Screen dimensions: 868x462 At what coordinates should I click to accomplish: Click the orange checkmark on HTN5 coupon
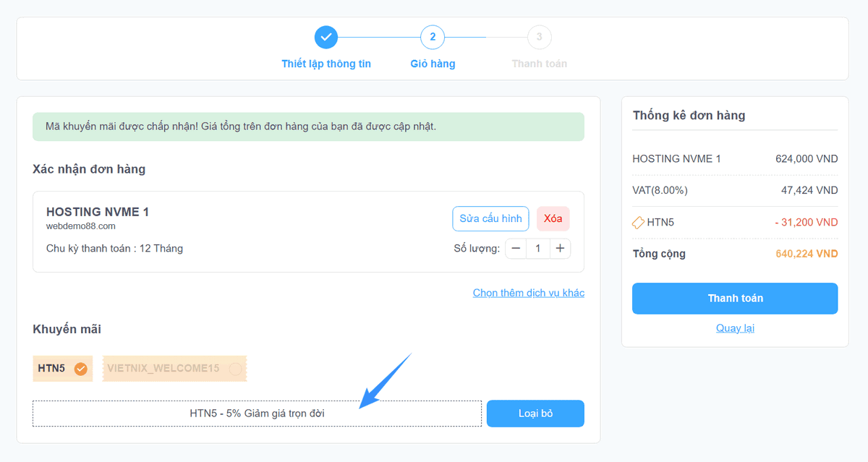coord(81,369)
